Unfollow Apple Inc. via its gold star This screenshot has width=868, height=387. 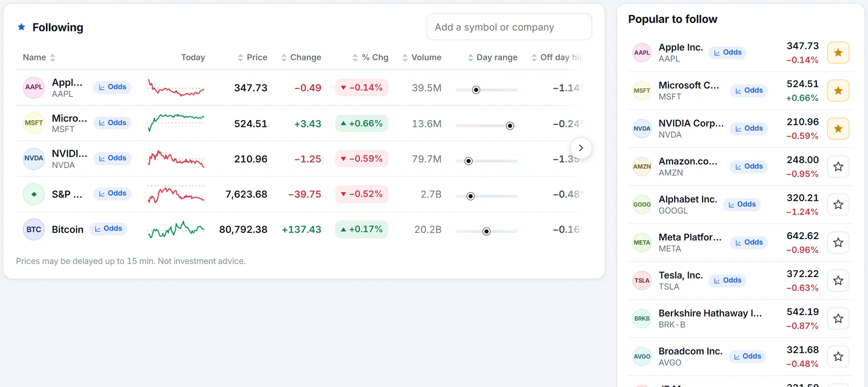pyautogui.click(x=838, y=53)
